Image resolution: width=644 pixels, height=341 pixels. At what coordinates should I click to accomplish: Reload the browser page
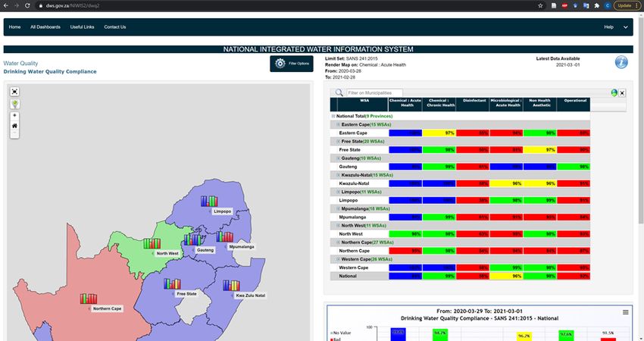(x=27, y=5)
